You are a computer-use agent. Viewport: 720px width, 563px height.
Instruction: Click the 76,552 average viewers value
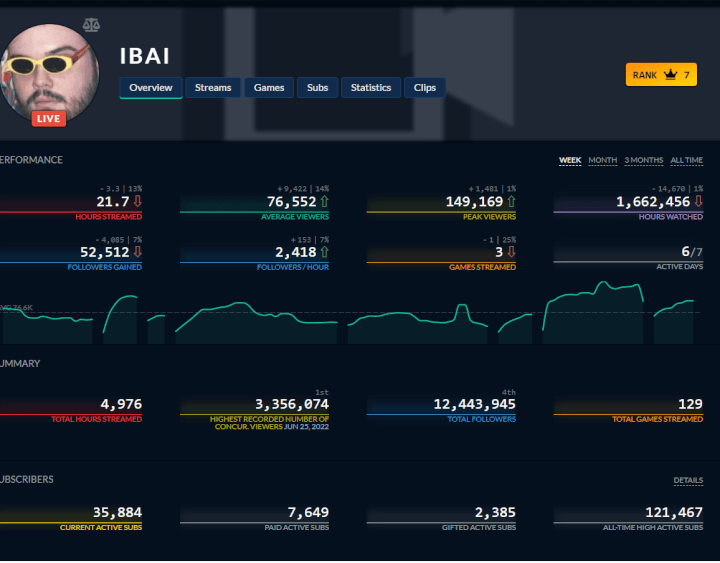[292, 202]
